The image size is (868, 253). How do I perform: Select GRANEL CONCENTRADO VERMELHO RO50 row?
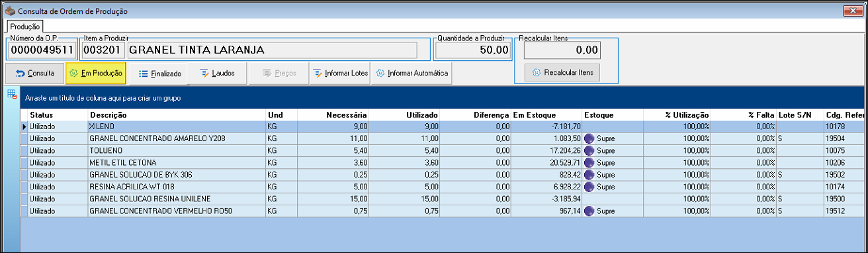[443, 211]
